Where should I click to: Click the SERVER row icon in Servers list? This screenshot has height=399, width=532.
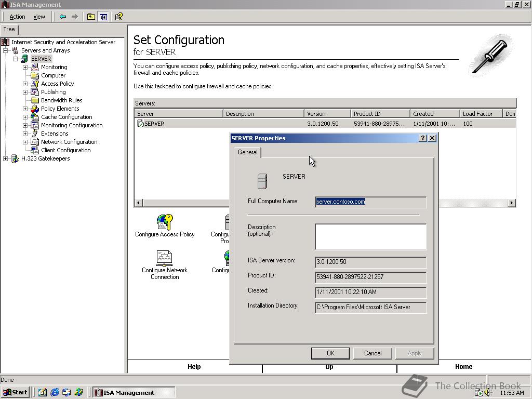pos(140,124)
